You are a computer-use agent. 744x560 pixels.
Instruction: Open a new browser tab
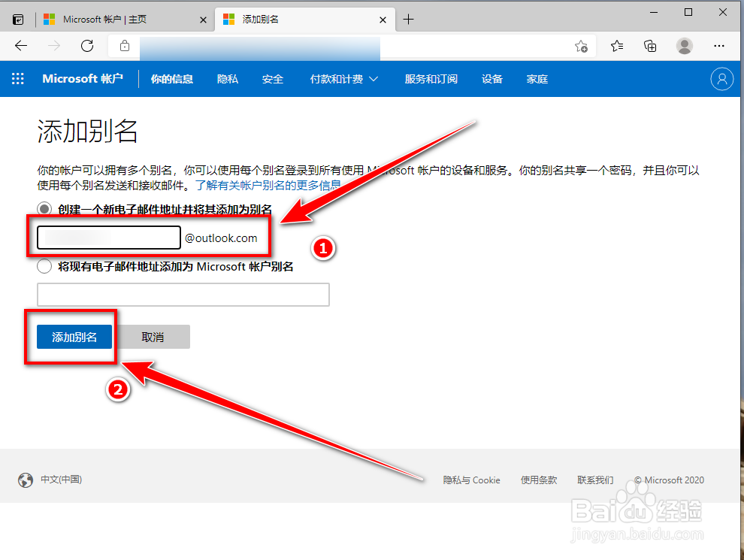point(408,20)
